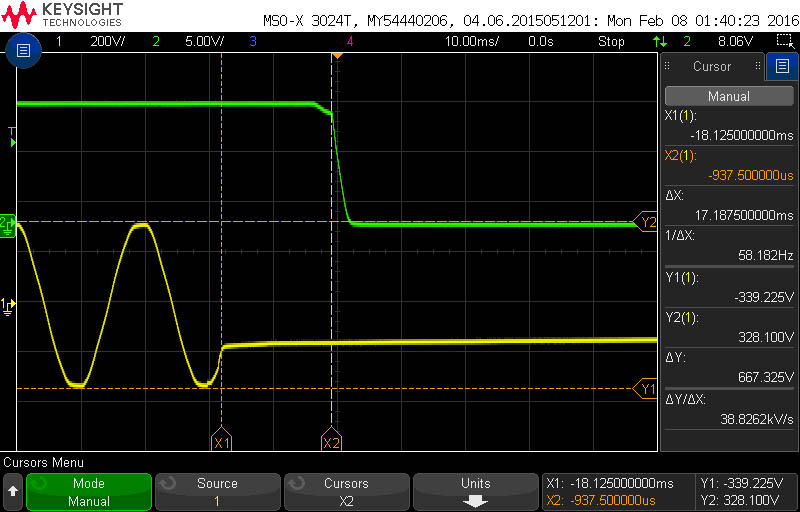Open the Cursors X2 softkey

(x=346, y=492)
